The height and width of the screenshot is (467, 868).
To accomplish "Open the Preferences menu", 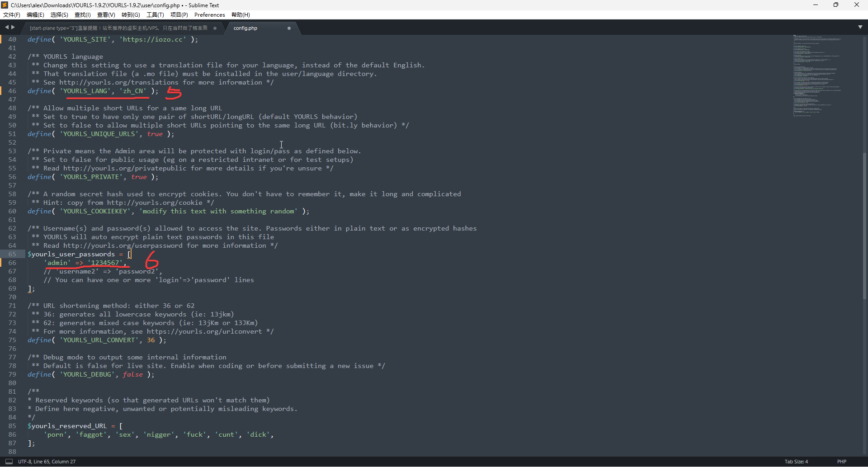I will (209, 15).
